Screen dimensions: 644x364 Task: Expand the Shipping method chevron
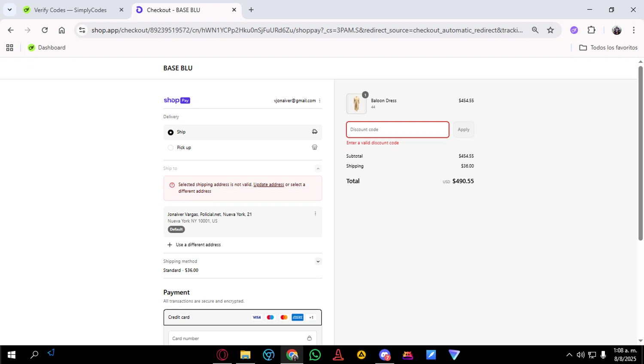point(318,261)
